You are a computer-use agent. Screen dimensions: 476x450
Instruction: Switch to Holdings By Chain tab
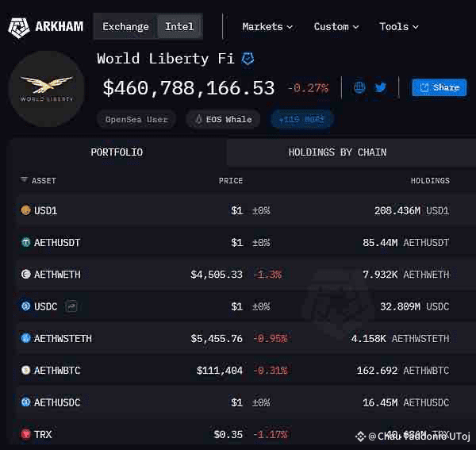pos(338,152)
